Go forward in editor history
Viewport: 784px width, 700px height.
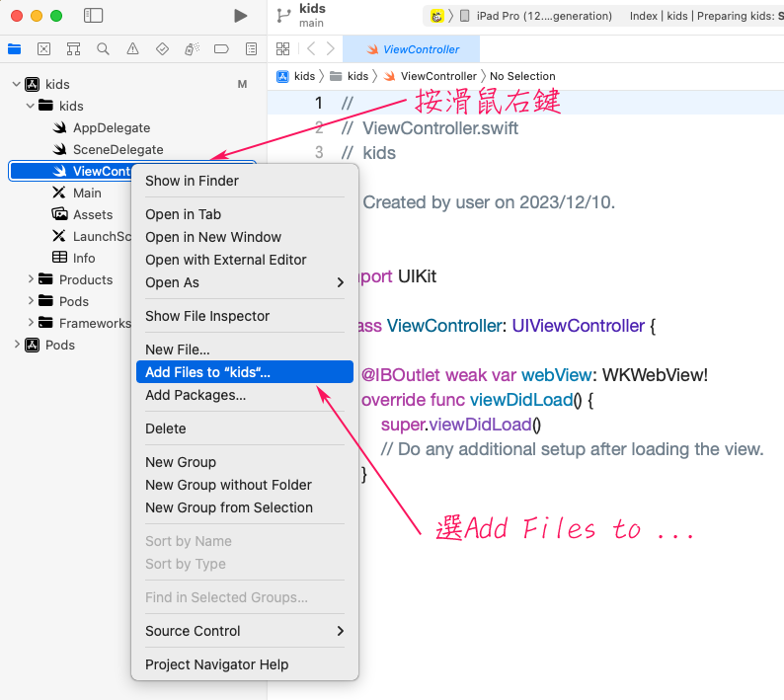tap(331, 49)
